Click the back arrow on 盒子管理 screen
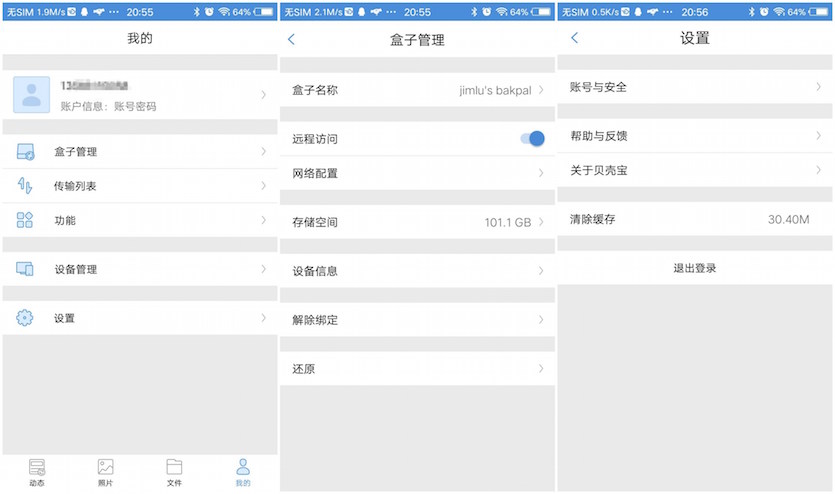The height and width of the screenshot is (494, 835). (291, 39)
